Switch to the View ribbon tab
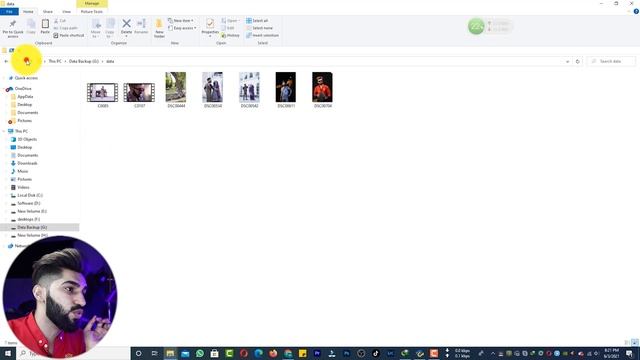 [x=67, y=12]
